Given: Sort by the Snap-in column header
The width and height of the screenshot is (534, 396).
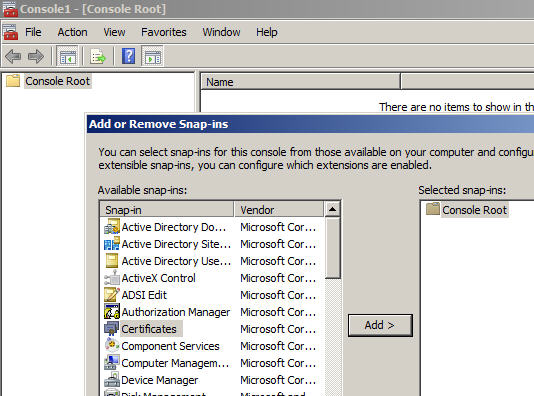Looking at the screenshot, I should [167, 209].
